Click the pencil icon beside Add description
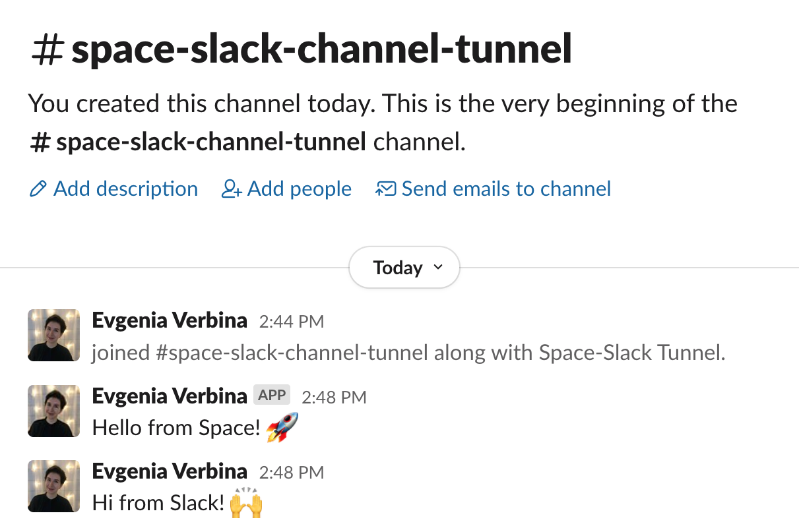Screen dimensions: 799x532 38,190
